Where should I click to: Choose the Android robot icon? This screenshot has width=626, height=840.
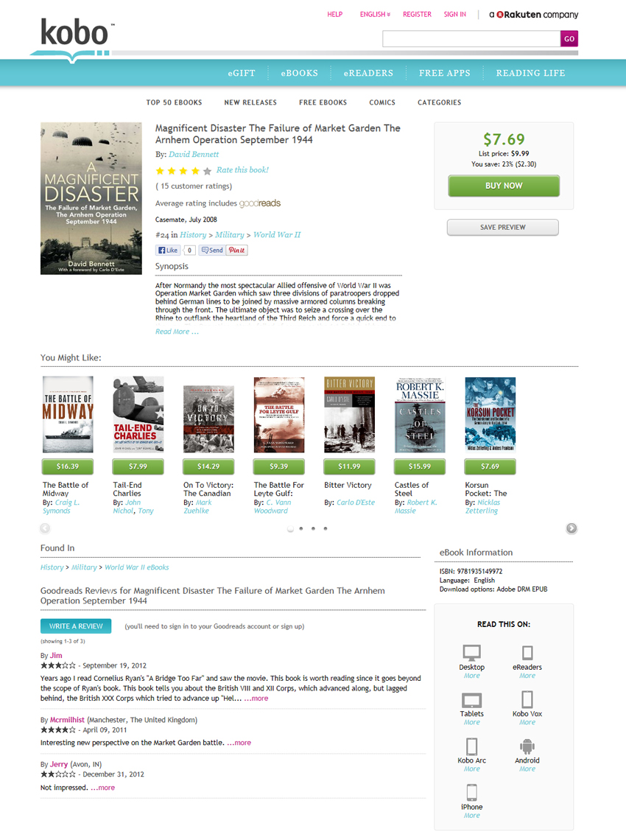[527, 746]
